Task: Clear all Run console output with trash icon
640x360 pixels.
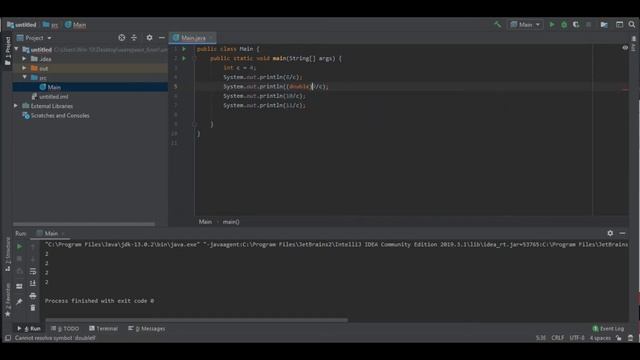Action: pyautogui.click(x=33, y=308)
